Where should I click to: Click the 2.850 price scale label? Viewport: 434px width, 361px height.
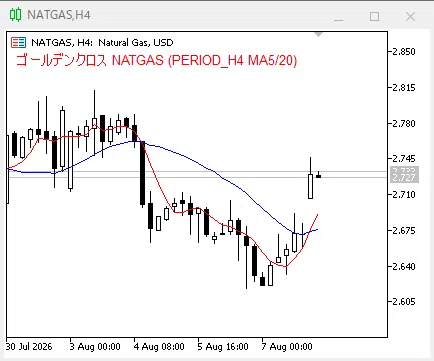(404, 52)
